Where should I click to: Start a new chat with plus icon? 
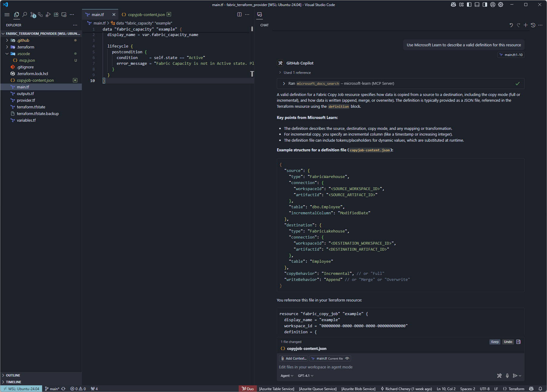(525, 25)
